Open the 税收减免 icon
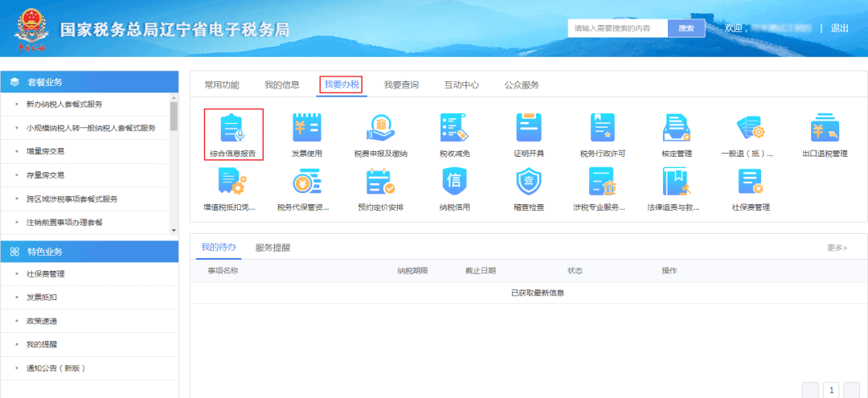868x398 pixels. (454, 134)
